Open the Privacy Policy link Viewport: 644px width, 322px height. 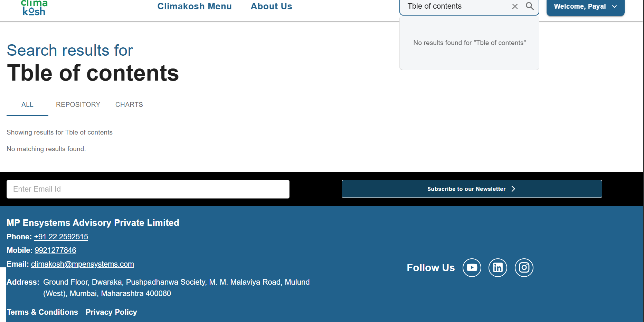tap(111, 312)
